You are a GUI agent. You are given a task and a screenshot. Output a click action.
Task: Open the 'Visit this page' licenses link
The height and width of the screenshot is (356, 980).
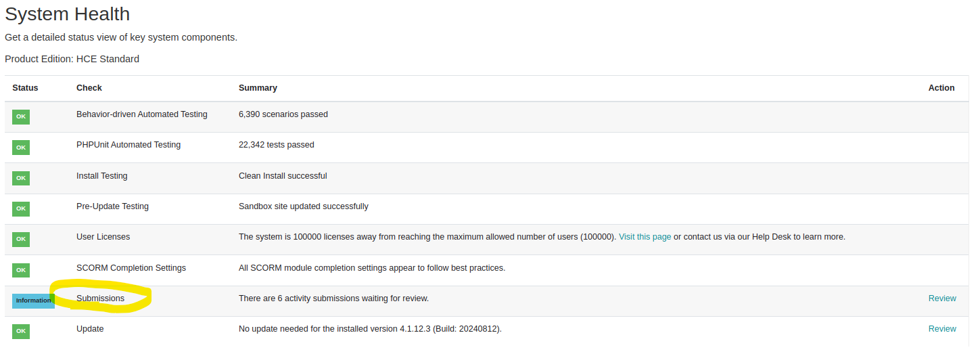point(645,237)
